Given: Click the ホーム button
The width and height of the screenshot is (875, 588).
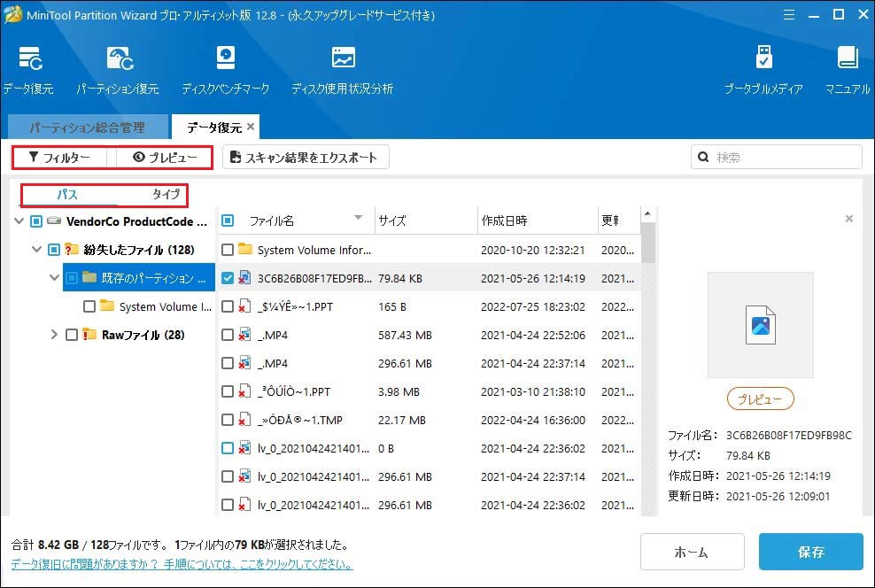Looking at the screenshot, I should point(692,552).
